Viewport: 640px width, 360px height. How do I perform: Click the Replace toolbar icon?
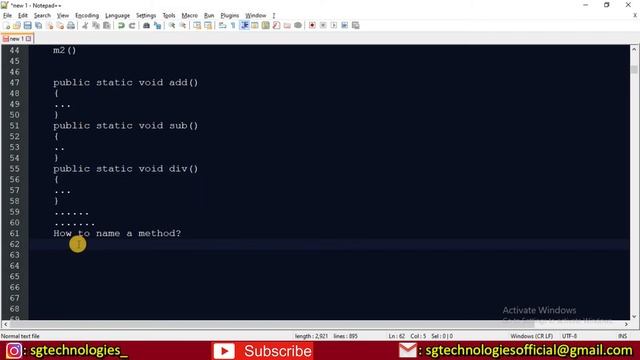pyautogui.click(x=157, y=25)
